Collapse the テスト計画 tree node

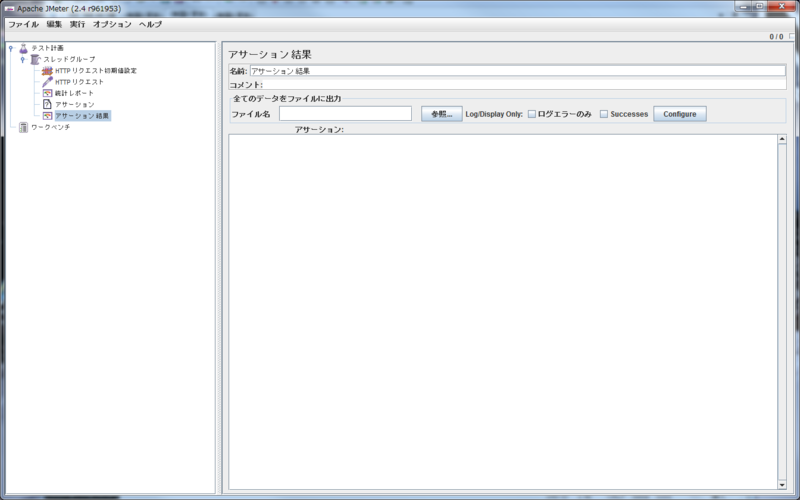11,48
